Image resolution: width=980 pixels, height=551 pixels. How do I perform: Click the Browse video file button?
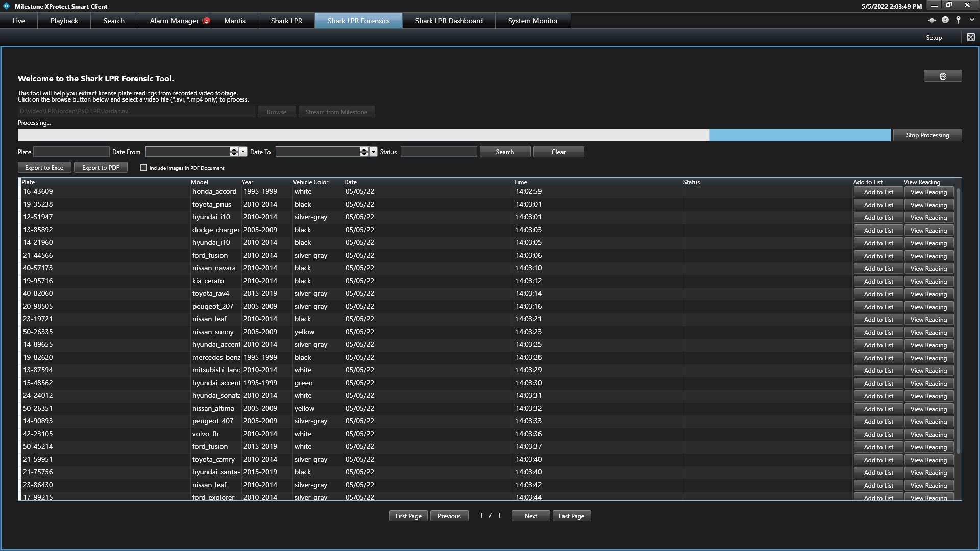coord(277,112)
